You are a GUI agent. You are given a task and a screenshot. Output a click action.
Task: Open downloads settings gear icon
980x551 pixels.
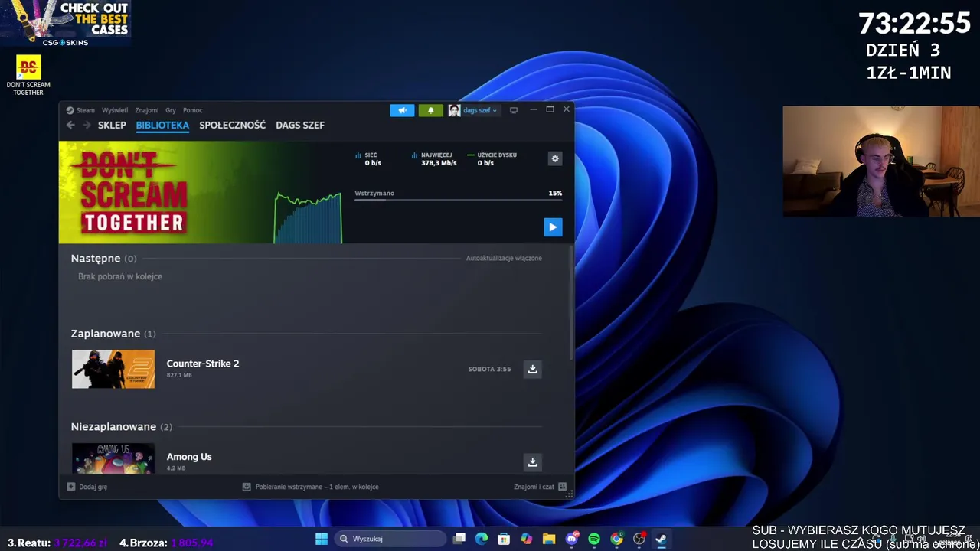[x=555, y=158]
